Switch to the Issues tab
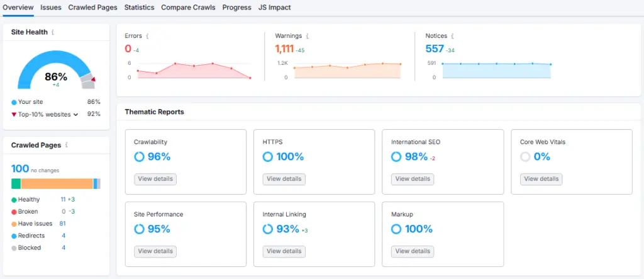The image size is (644, 279). [x=51, y=8]
